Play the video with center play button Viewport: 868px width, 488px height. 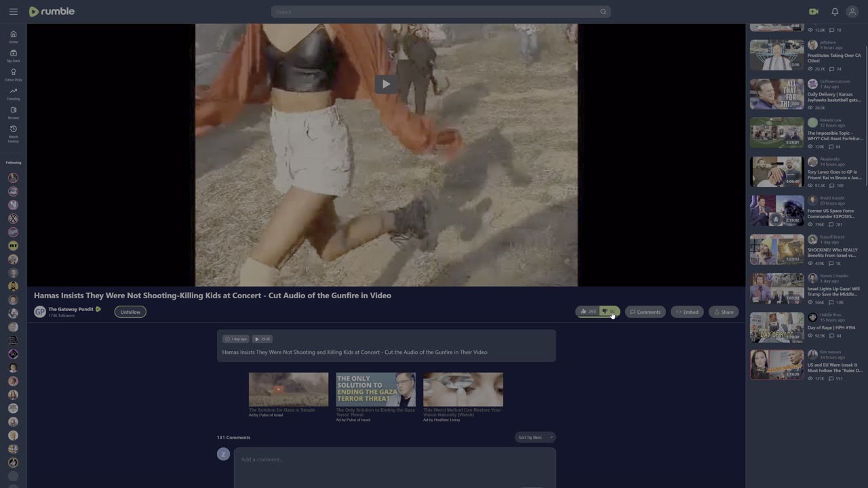point(386,84)
